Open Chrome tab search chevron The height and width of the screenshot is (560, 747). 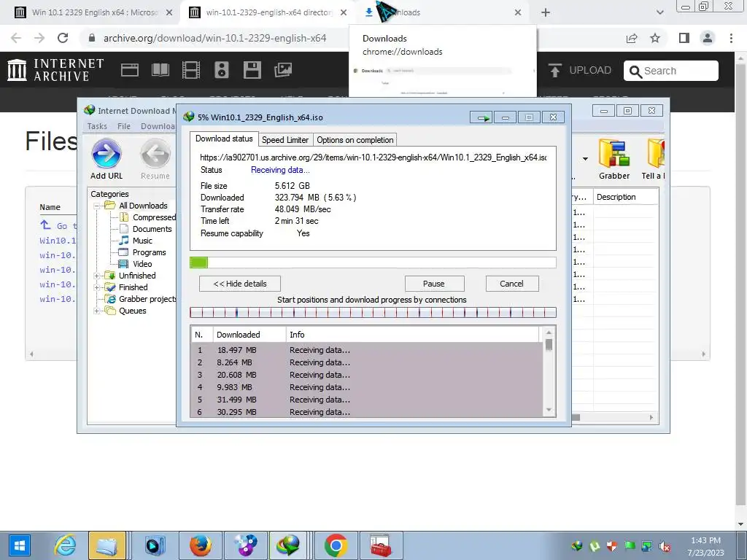pyautogui.click(x=659, y=13)
